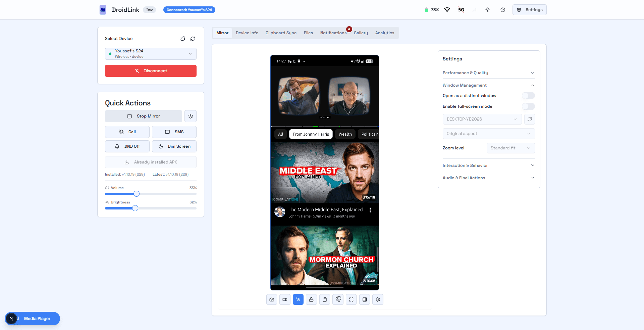Click the refresh icon beside the DESKTOP-YB2026 dropdown
644x330 pixels.
point(530,119)
